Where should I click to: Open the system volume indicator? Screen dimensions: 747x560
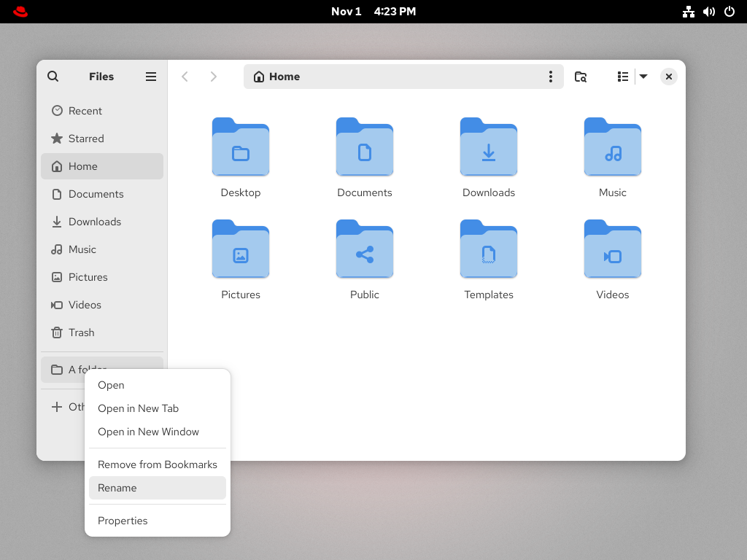(709, 12)
